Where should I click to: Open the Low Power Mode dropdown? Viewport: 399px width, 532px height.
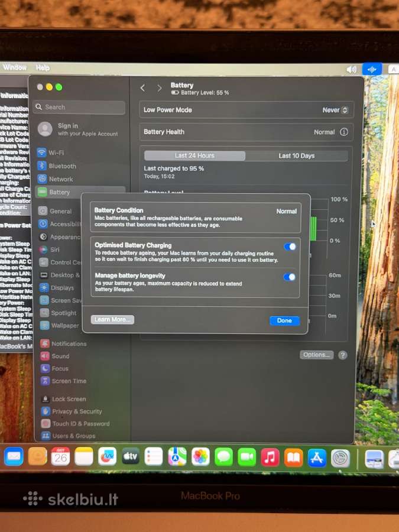tap(335, 110)
